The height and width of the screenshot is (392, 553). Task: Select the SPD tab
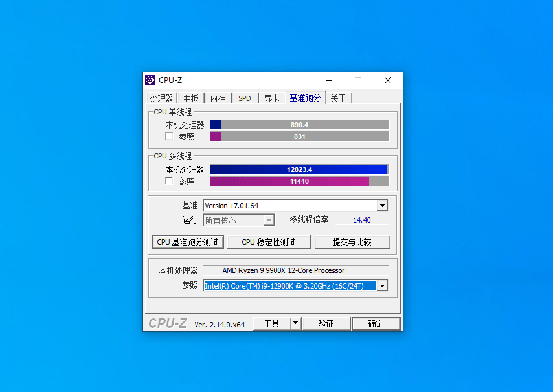[x=244, y=98]
